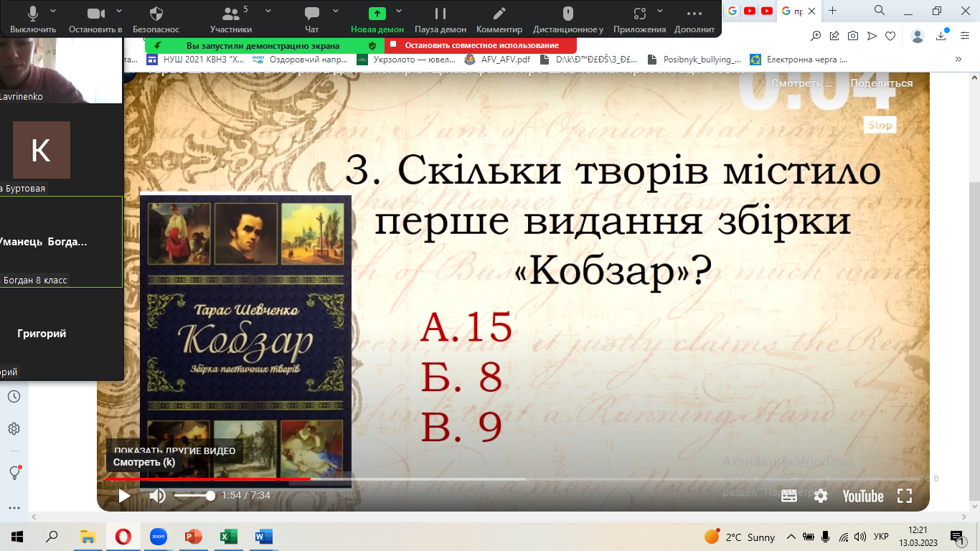Open Opera sidebar three-dots menu

14,508
